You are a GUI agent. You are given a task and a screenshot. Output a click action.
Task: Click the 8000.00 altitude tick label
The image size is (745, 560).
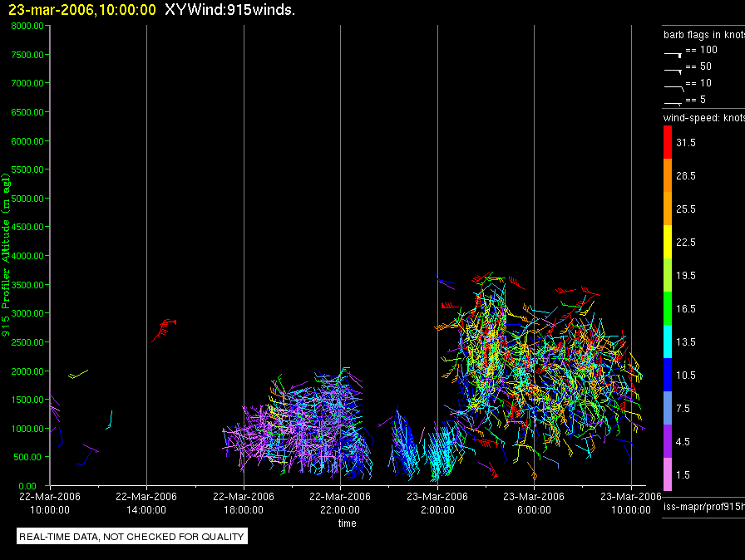click(27, 26)
